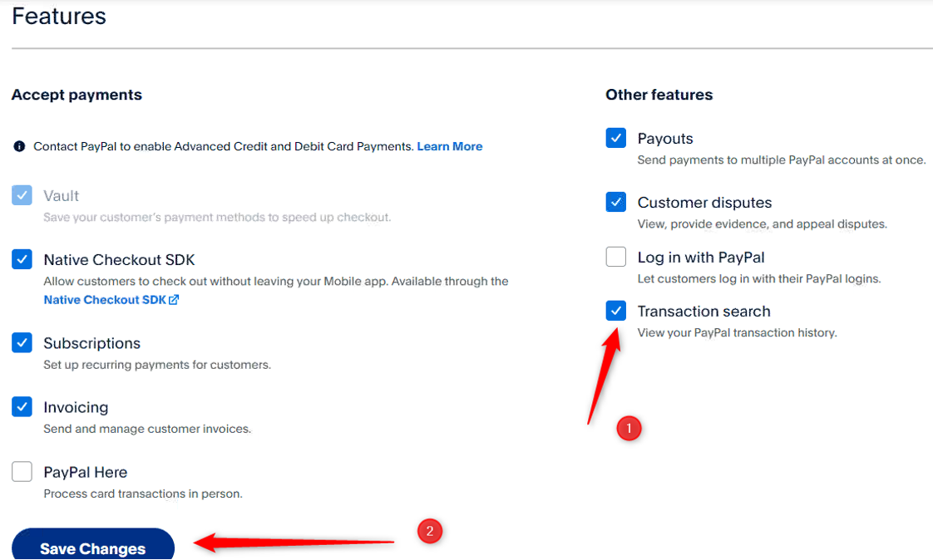Click the info icon beside Contact PayPal notice
This screenshot has height=560, width=933.
point(19,146)
